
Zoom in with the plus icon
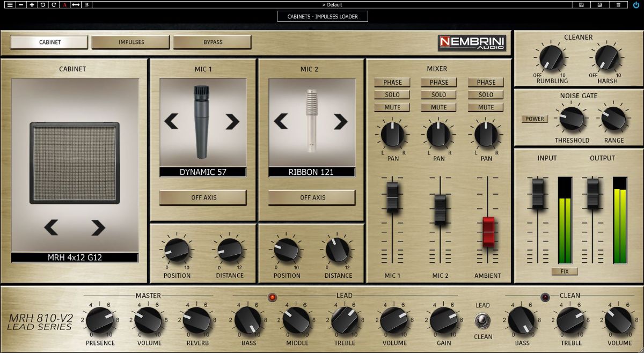(x=32, y=5)
